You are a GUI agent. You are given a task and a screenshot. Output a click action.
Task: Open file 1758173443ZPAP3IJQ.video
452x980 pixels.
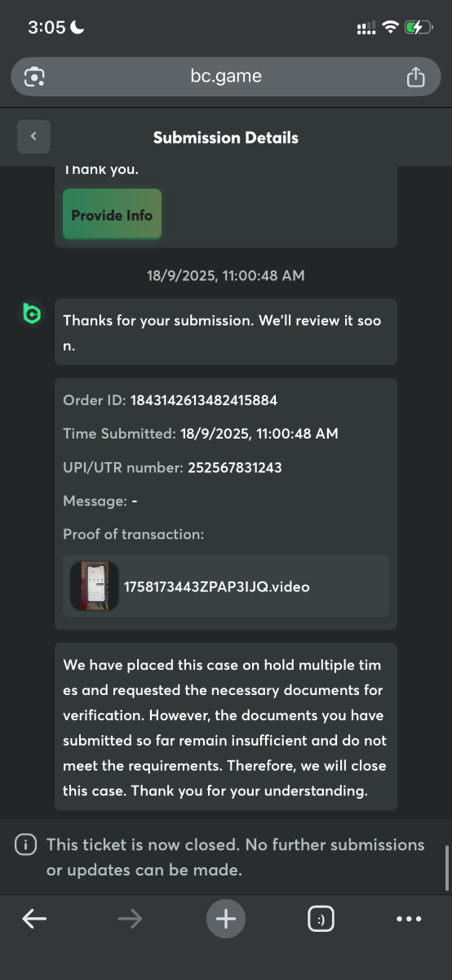click(216, 586)
